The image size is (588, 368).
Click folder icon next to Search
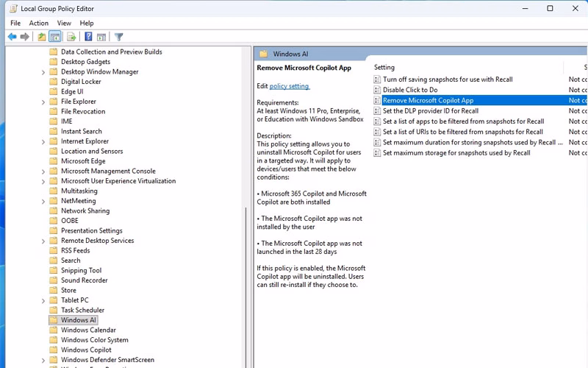[54, 261]
